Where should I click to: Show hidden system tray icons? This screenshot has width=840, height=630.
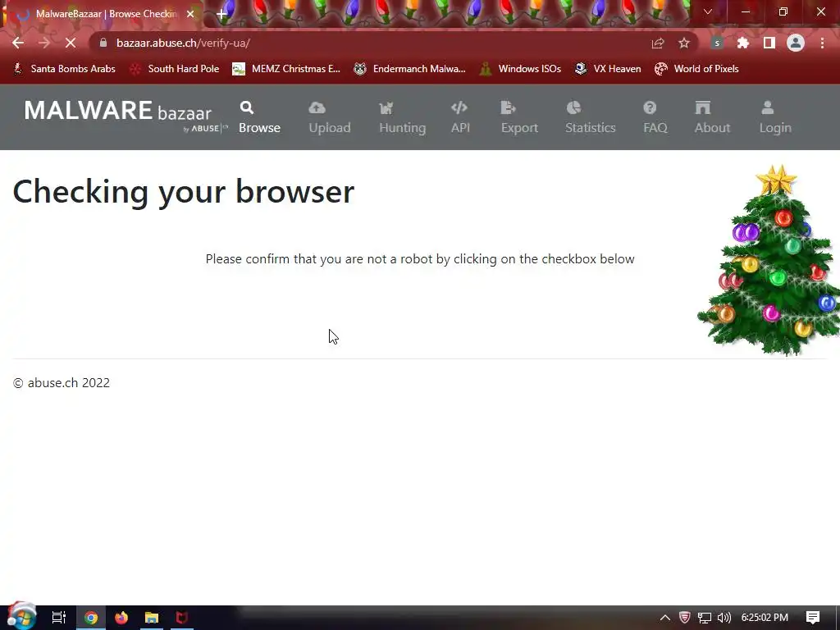point(664,618)
